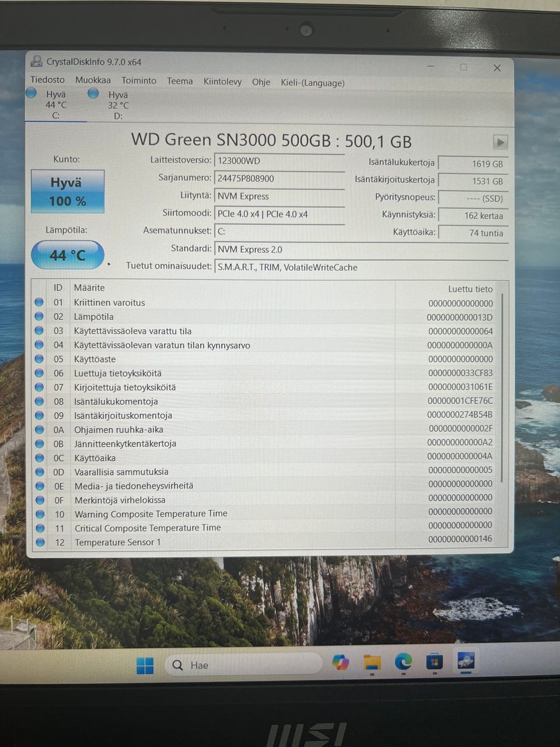Viewport: 560px width, 747px height.
Task: Click the NVM Express interface field
Action: click(279, 196)
